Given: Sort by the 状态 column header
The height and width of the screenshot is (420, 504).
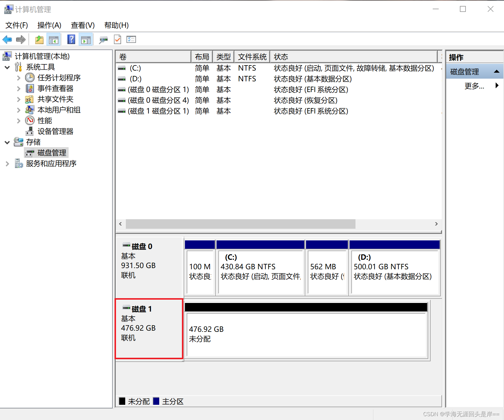Looking at the screenshot, I should tap(354, 57).
